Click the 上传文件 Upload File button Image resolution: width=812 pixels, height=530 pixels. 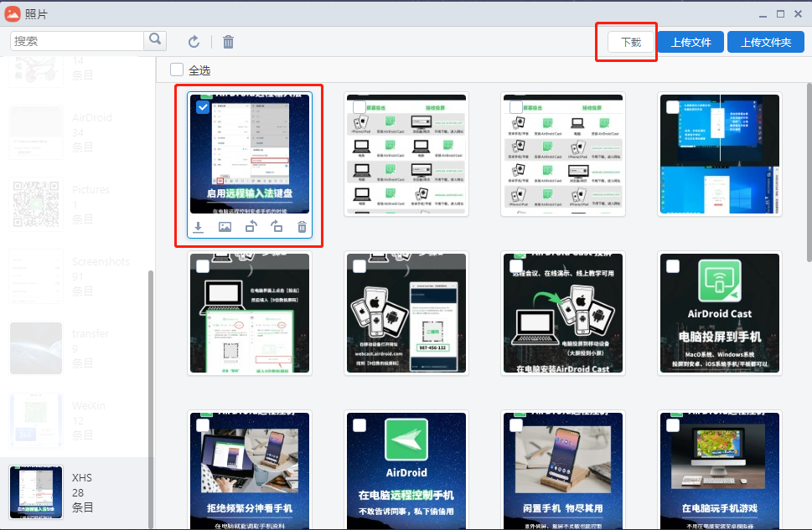[690, 41]
